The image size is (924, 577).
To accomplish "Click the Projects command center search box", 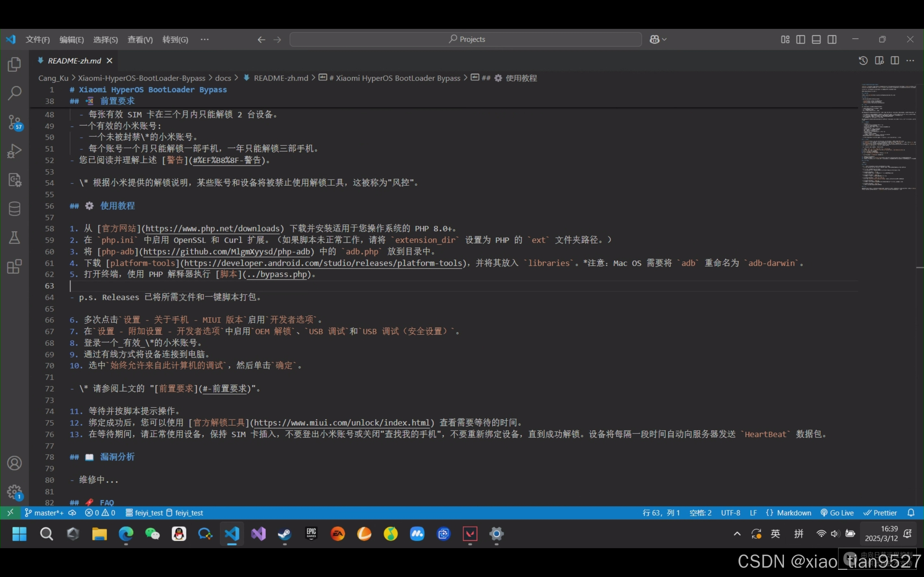I will (x=466, y=39).
